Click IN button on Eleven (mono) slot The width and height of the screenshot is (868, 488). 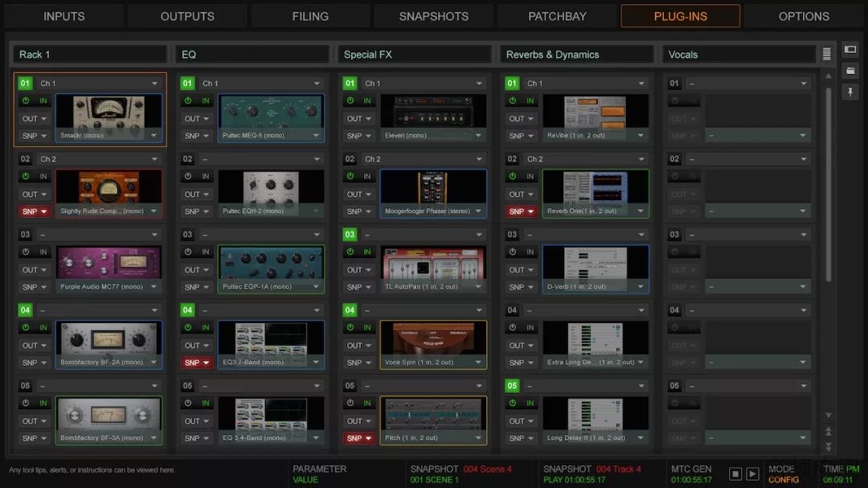click(x=367, y=100)
